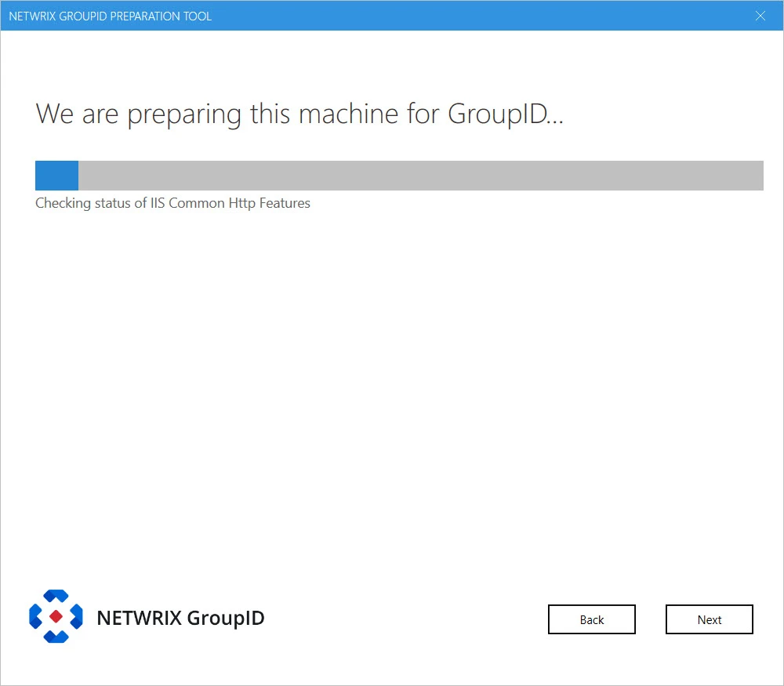Click the preparation progress bar
Screen dimensions: 784x686
point(399,176)
